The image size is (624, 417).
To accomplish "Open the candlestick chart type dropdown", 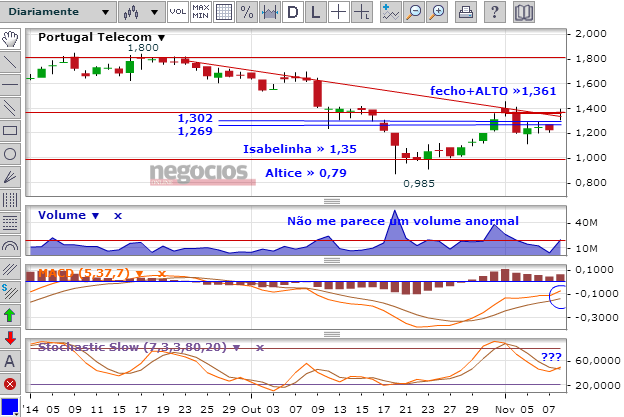I will [x=142, y=12].
